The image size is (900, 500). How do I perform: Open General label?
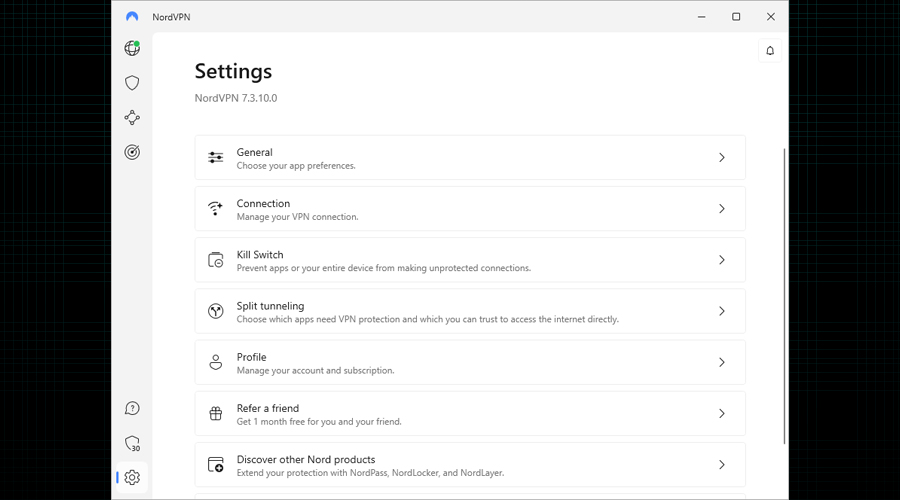[x=254, y=152]
